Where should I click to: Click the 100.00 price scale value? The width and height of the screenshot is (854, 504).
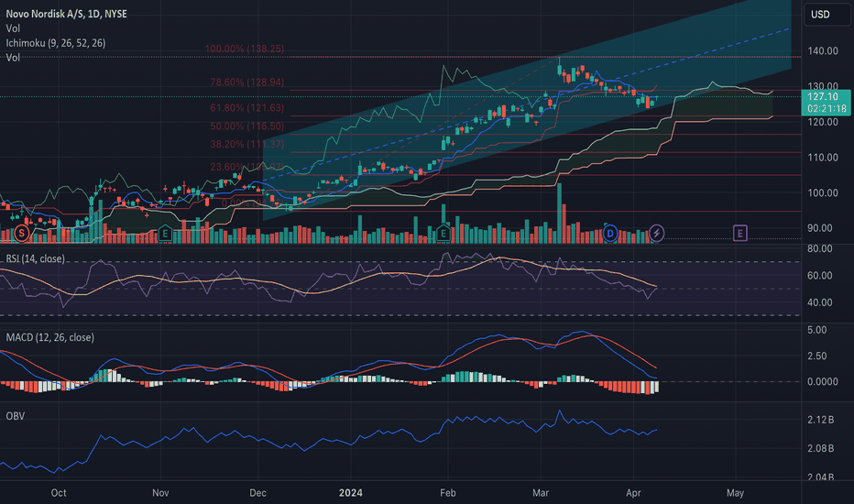coord(823,192)
